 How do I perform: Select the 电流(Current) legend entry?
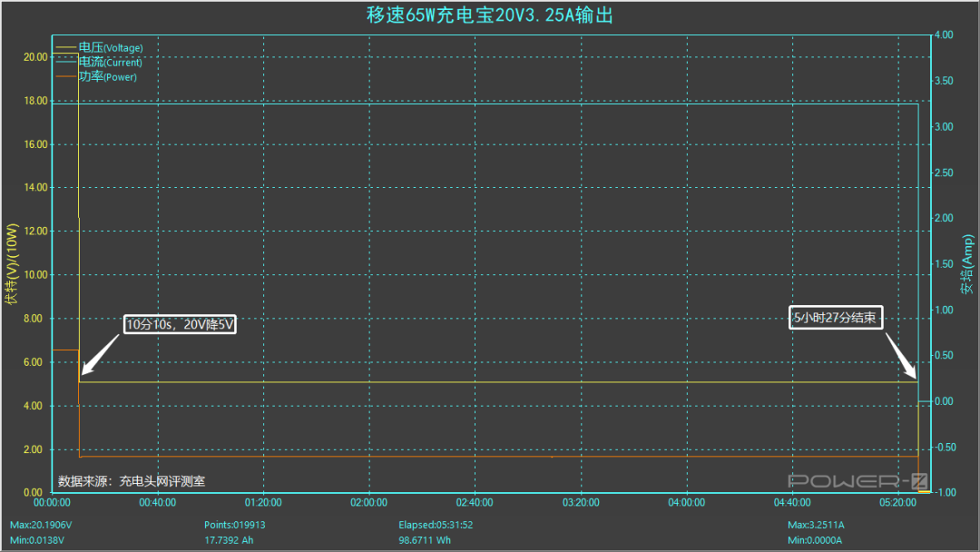click(x=111, y=62)
